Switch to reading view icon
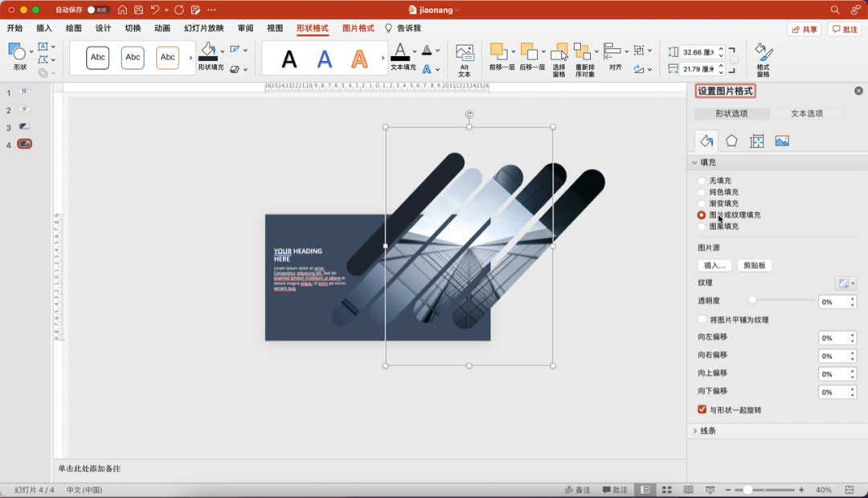This screenshot has height=498, width=868. point(688,490)
